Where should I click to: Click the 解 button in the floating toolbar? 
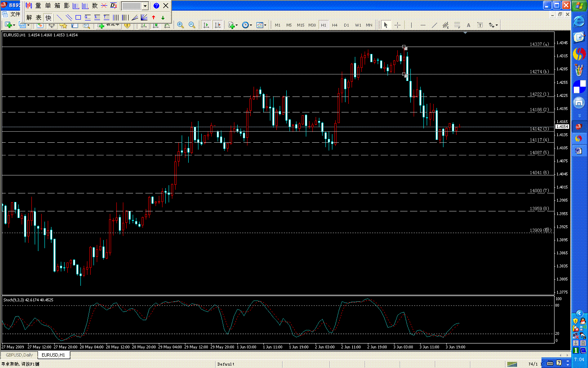(29, 18)
